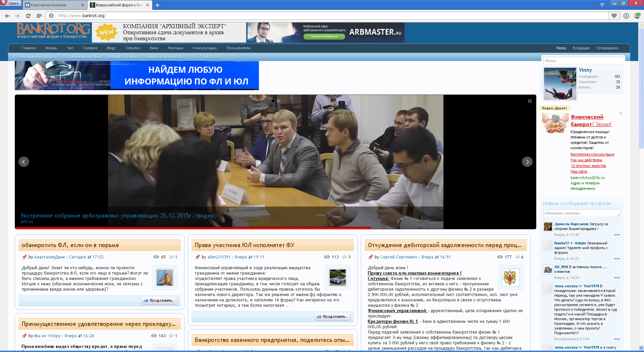Open Vinny user account menu
Viewport: 644px width, 352px height.
(560, 48)
